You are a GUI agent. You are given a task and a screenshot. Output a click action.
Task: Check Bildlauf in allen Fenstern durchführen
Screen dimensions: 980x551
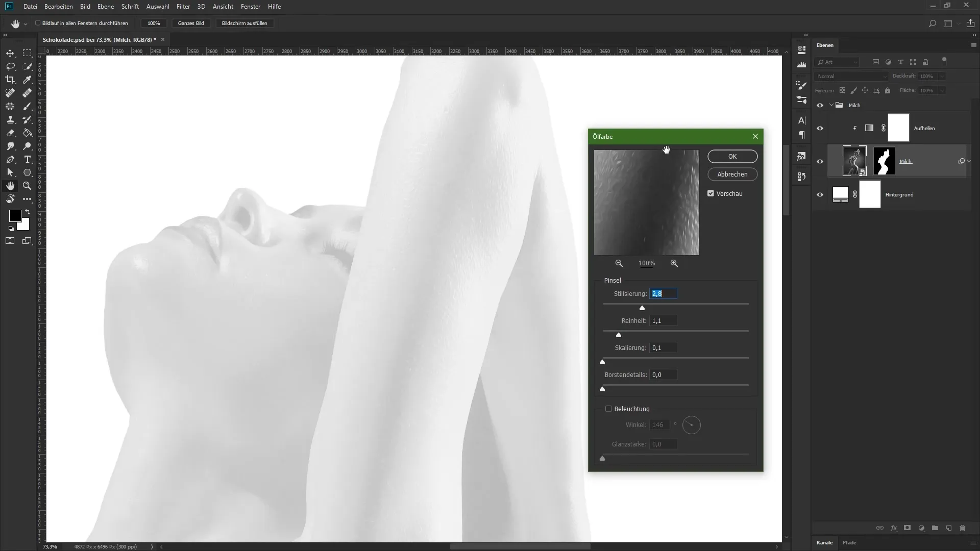point(38,23)
